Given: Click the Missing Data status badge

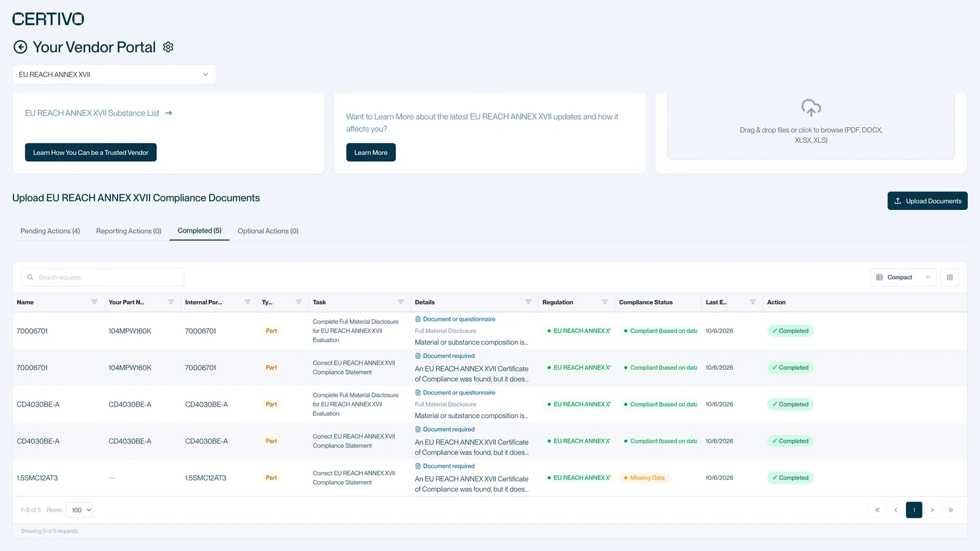Looking at the screenshot, I should (x=644, y=478).
